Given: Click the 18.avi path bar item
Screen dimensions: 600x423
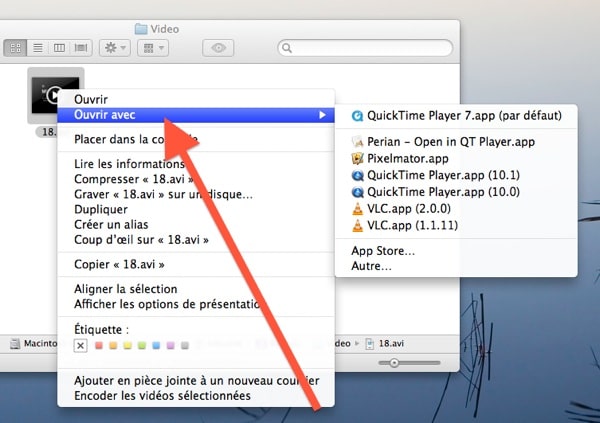Looking at the screenshot, I should [x=385, y=343].
